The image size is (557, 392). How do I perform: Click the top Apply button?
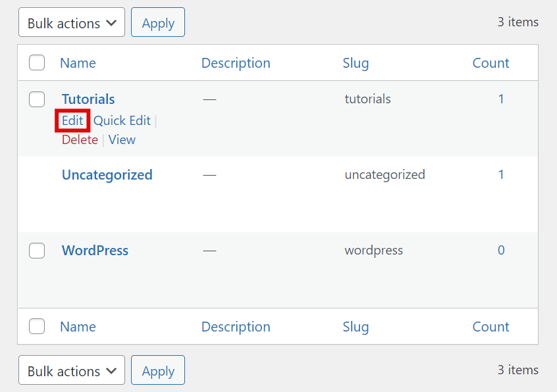(158, 23)
